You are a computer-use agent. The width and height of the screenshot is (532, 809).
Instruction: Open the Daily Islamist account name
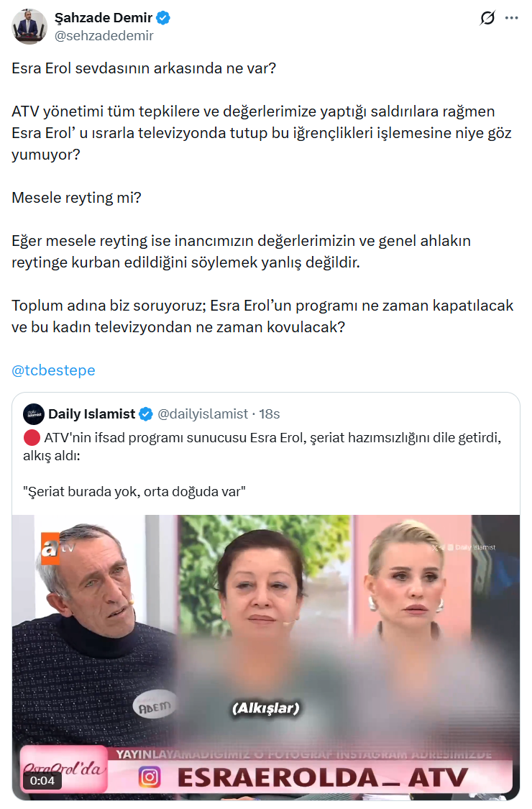[91, 413]
